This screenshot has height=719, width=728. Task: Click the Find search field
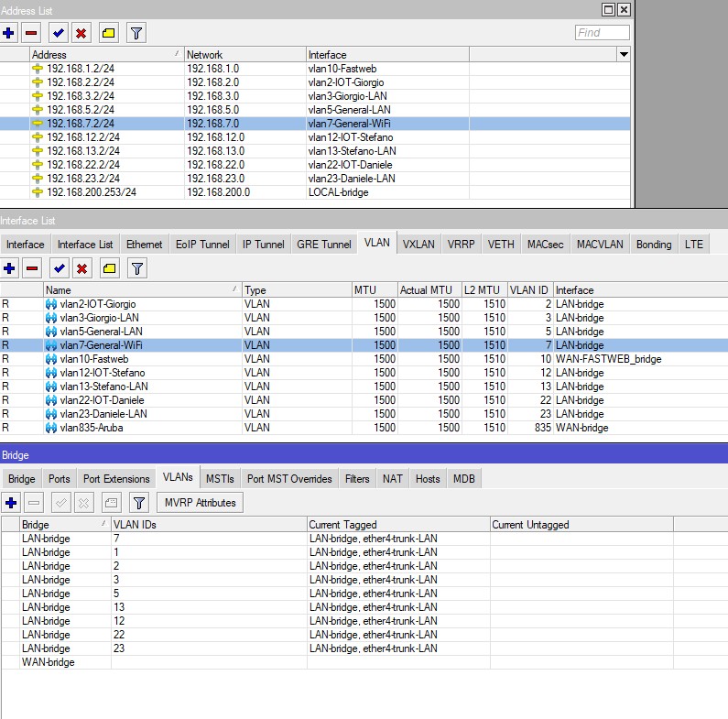click(x=602, y=33)
